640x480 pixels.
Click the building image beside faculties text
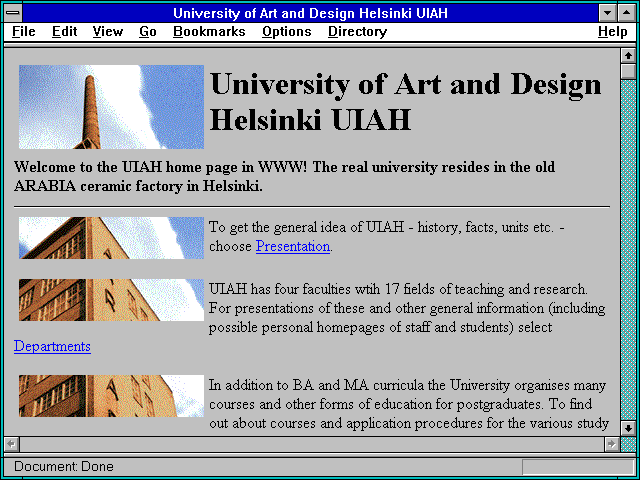pos(111,300)
